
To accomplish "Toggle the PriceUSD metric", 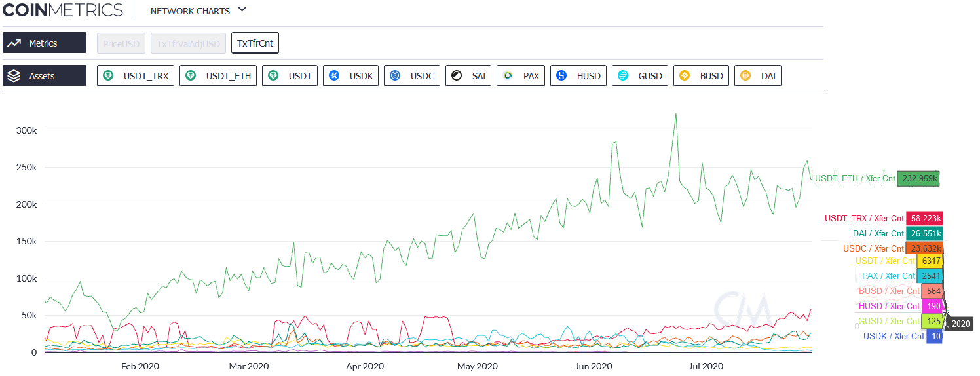I will 121,43.
